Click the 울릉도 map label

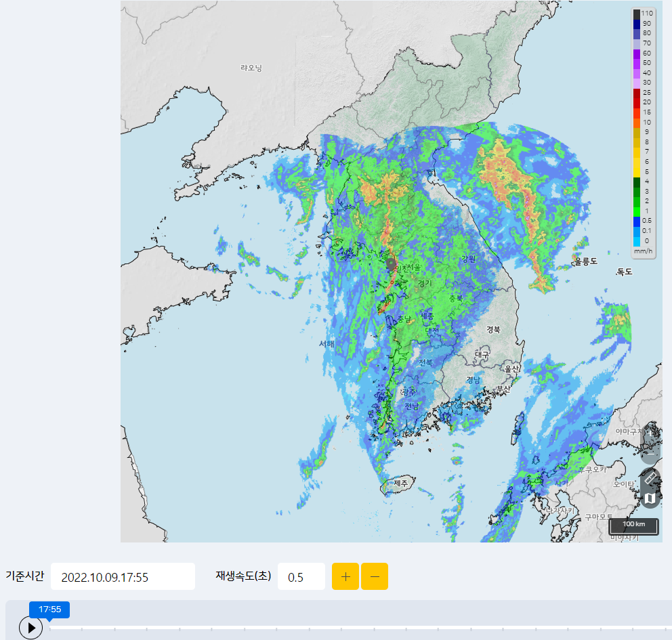pyautogui.click(x=586, y=261)
